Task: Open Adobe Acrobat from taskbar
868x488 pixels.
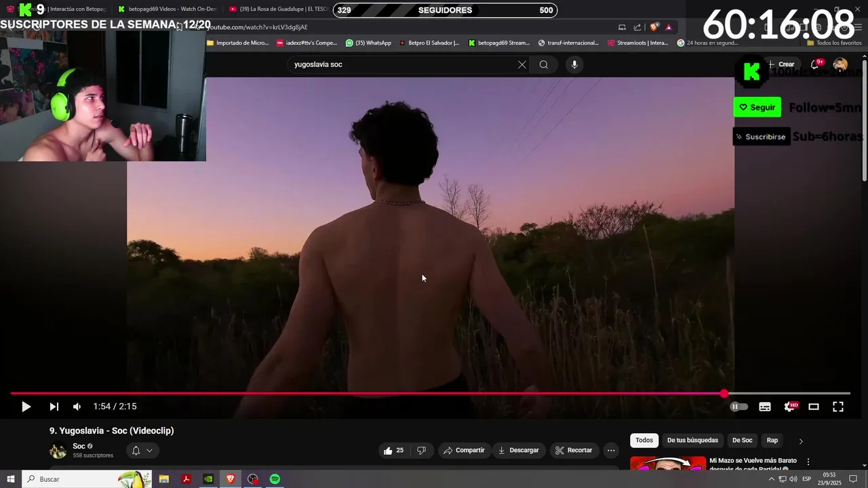Action: 186,479
